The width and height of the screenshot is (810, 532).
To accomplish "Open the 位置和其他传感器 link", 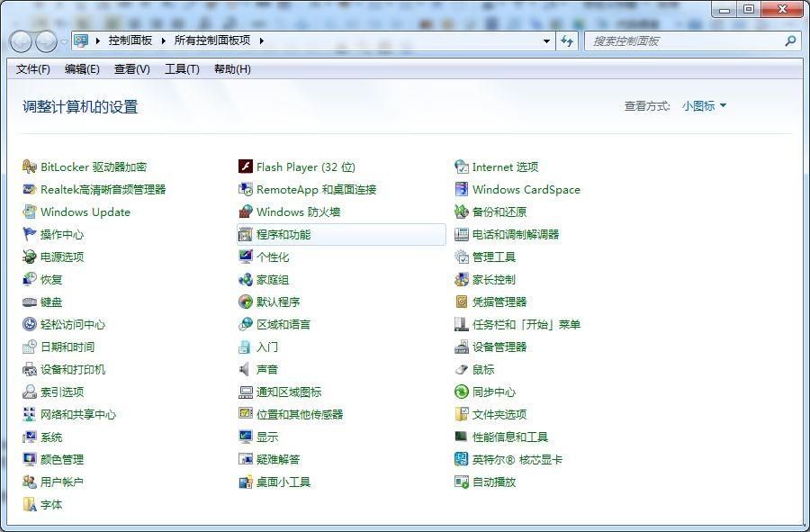I will pyautogui.click(x=300, y=414).
